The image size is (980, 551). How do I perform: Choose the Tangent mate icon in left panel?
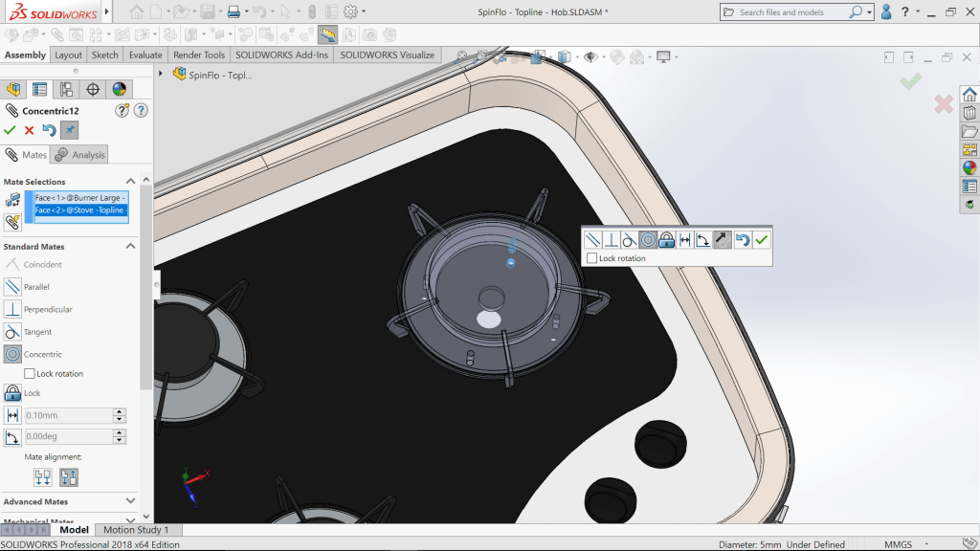(12, 332)
